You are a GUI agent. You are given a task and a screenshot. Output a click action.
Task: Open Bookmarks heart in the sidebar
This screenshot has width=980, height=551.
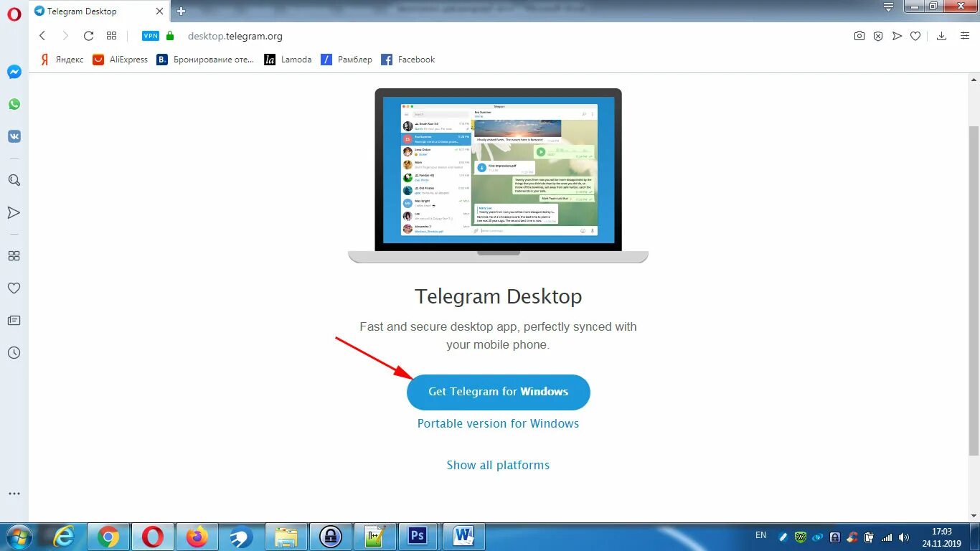[x=14, y=288]
